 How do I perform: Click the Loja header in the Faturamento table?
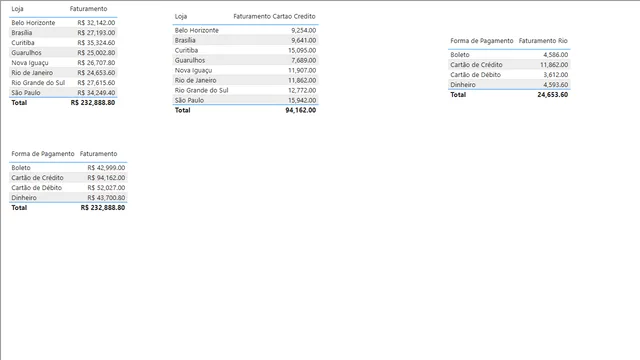click(17, 9)
